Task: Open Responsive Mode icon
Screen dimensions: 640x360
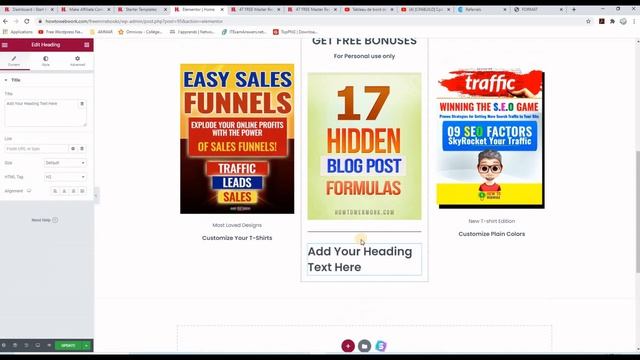Action: click(38, 345)
